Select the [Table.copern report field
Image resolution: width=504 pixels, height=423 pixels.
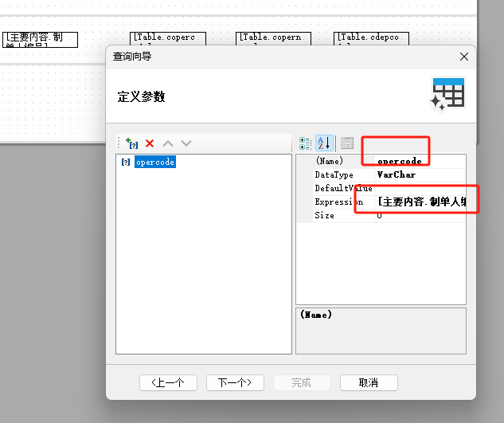pos(273,38)
